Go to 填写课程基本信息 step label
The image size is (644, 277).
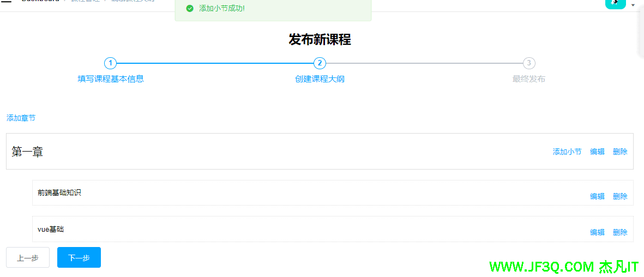click(111, 79)
